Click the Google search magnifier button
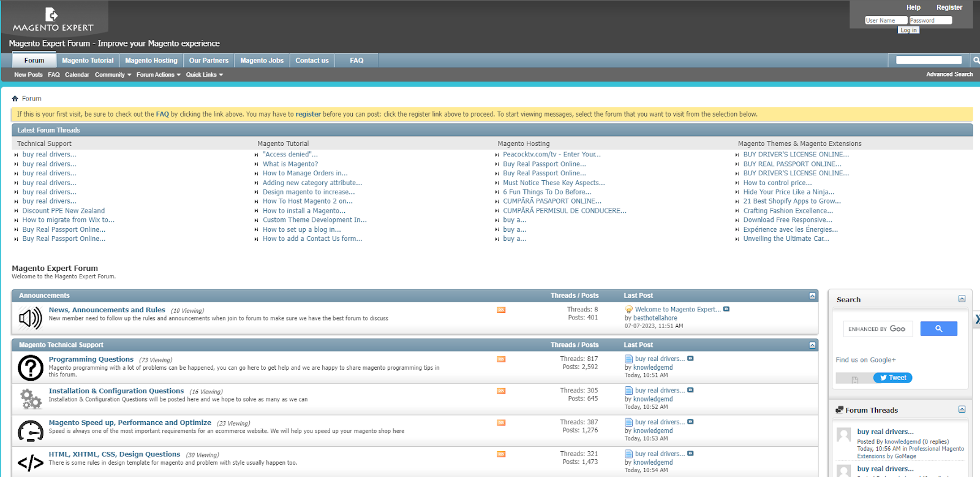Viewport: 980px width, 477px height. pos(939,329)
